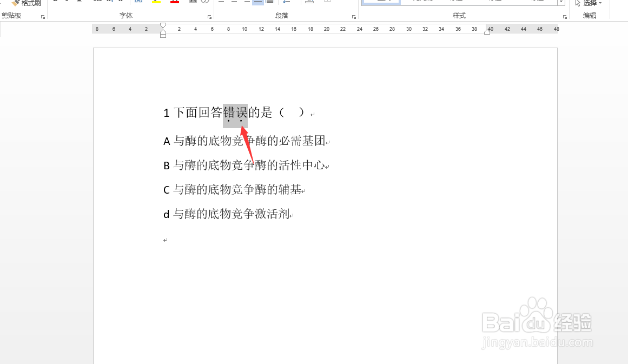The image size is (628, 364).
Task: Click the 样式 group label
Action: (x=459, y=16)
